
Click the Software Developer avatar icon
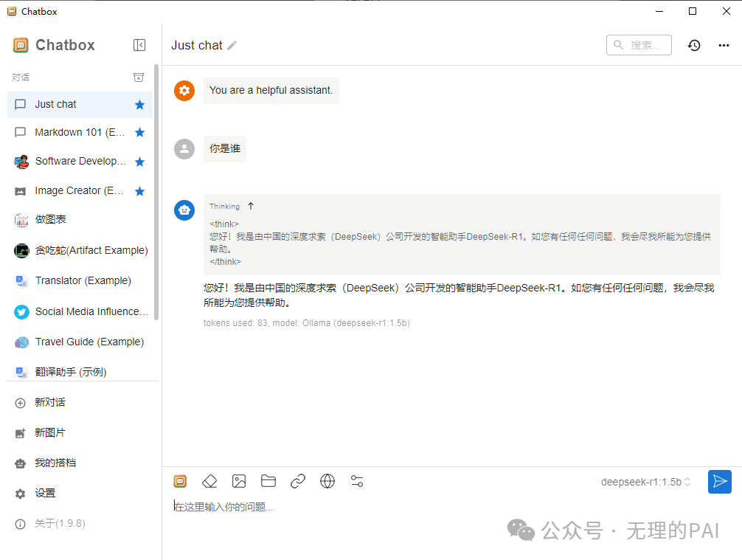tap(21, 162)
